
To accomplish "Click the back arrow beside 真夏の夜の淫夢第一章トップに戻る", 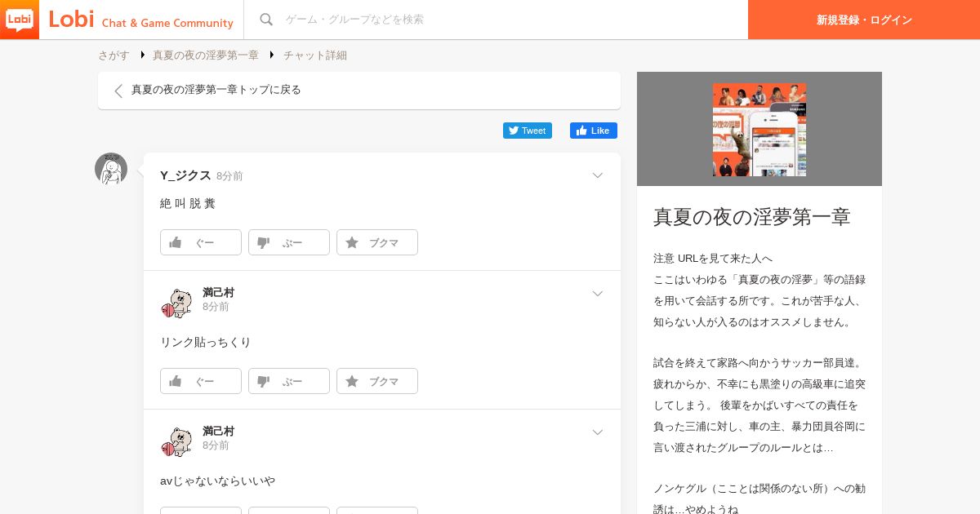I will point(118,91).
